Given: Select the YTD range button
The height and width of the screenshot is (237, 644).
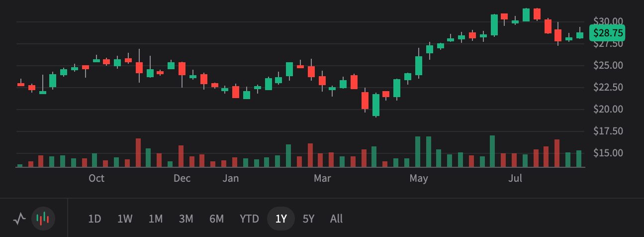Looking at the screenshot, I should [x=249, y=219].
